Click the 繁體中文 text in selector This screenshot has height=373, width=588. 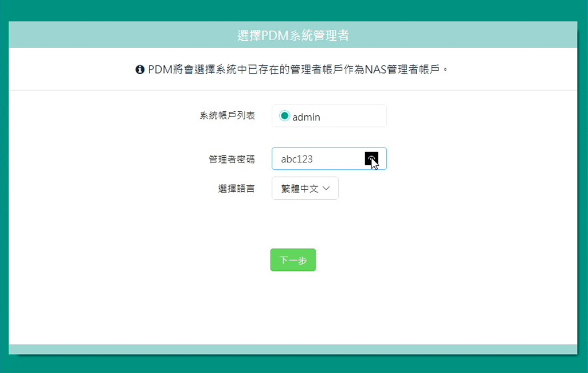click(x=299, y=188)
